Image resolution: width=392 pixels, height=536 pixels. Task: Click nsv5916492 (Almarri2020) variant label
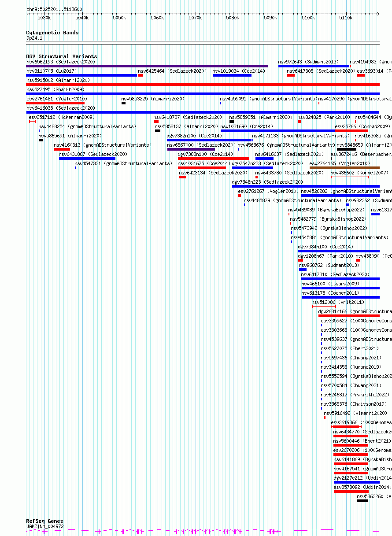tap(355, 413)
